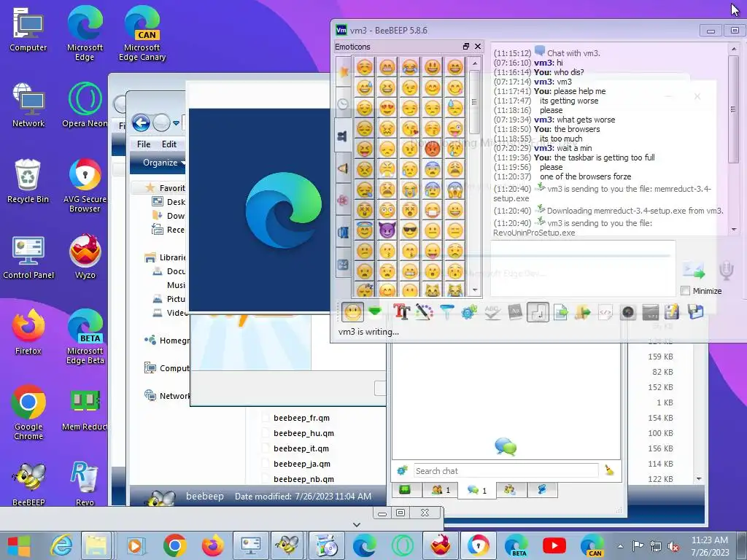
Task: Open Opera Neon desktop shortcut
Action: tap(85, 106)
